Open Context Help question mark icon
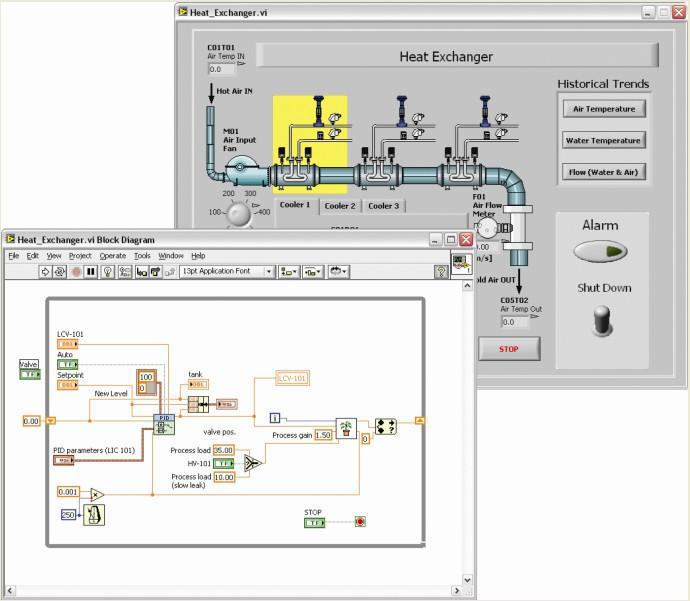The width and height of the screenshot is (690, 601). 441,271
